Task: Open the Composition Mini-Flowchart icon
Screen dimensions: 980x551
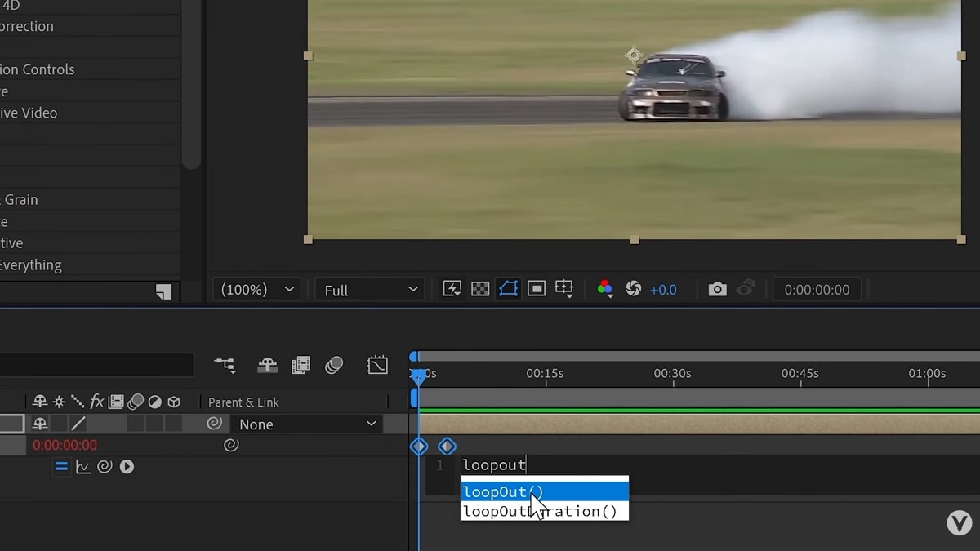Action: [x=225, y=365]
